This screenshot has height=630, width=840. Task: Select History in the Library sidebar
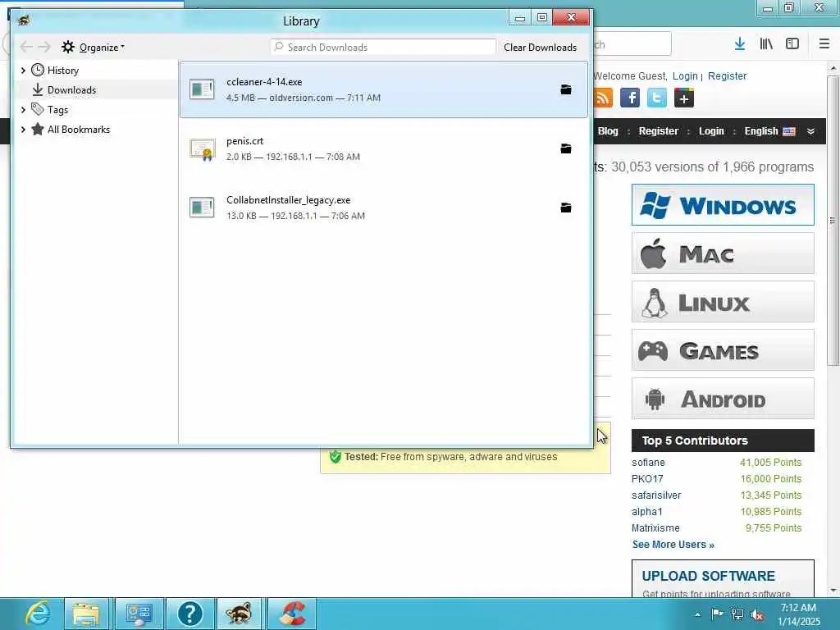coord(62,71)
